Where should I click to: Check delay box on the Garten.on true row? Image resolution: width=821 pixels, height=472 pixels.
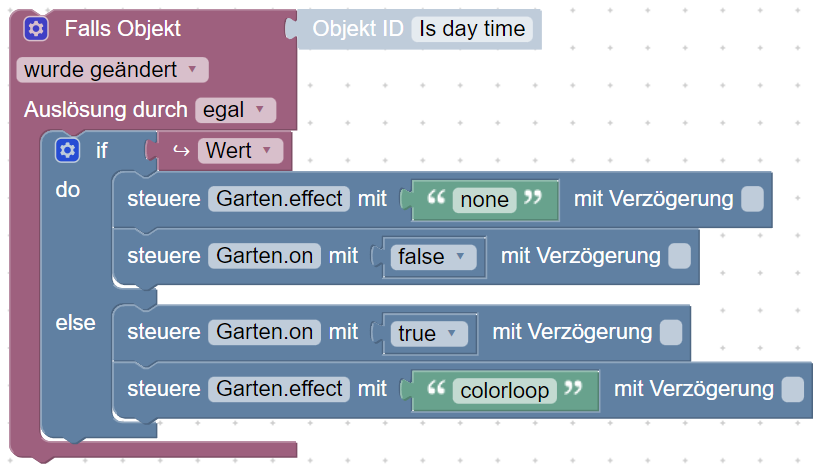[671, 332]
